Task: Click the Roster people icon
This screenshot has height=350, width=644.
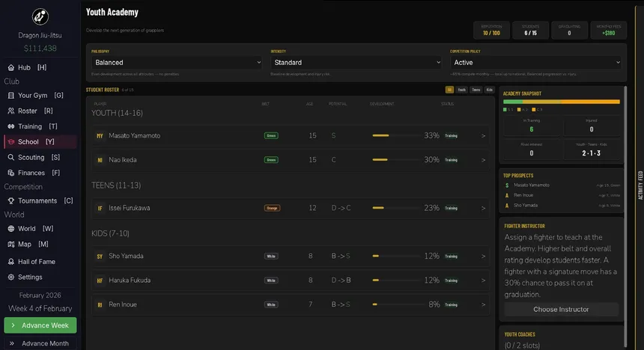Action: 11,111
